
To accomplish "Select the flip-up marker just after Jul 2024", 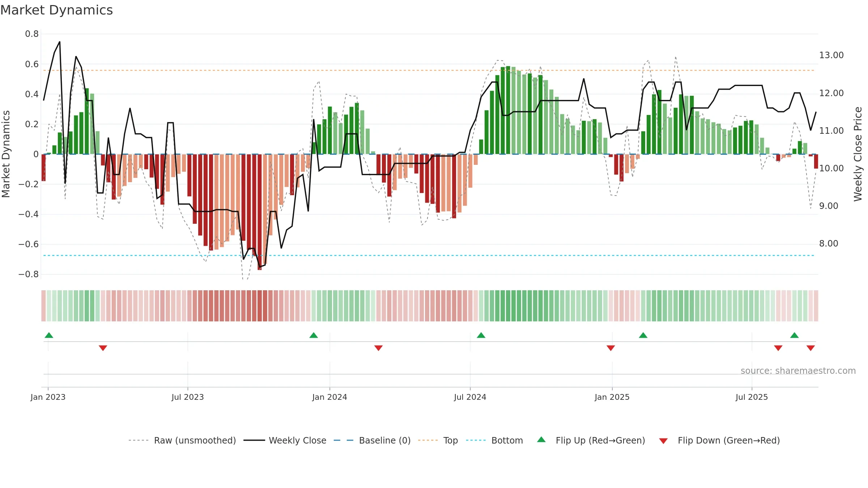I will coord(481,335).
